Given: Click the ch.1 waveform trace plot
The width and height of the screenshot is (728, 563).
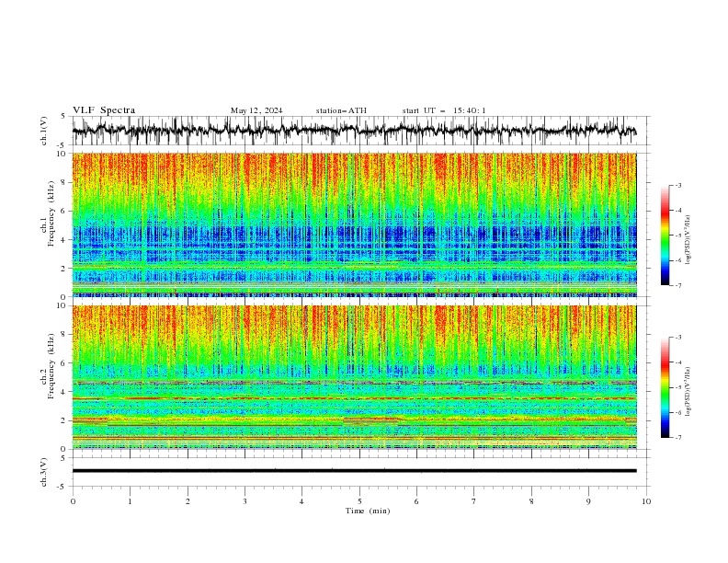Looking at the screenshot, I should click(x=354, y=131).
